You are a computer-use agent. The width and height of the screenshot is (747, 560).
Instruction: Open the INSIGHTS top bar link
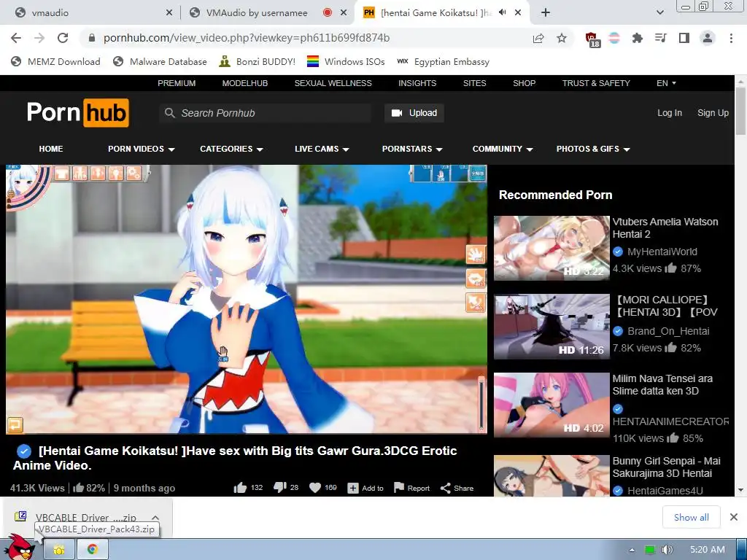pyautogui.click(x=417, y=83)
